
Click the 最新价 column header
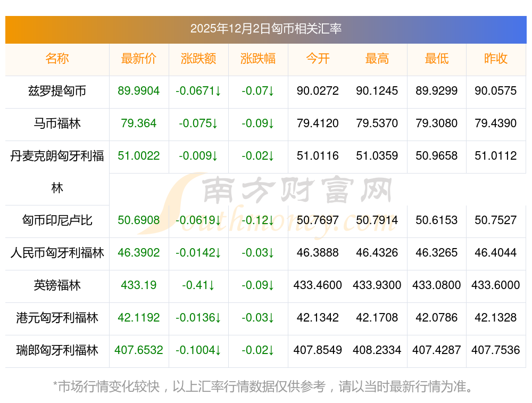pyautogui.click(x=139, y=59)
